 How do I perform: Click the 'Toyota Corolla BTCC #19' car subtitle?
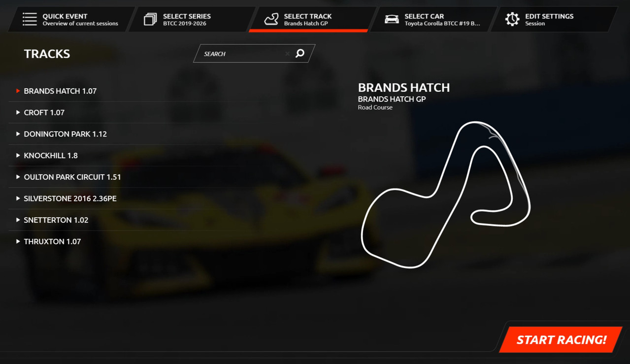(442, 23)
